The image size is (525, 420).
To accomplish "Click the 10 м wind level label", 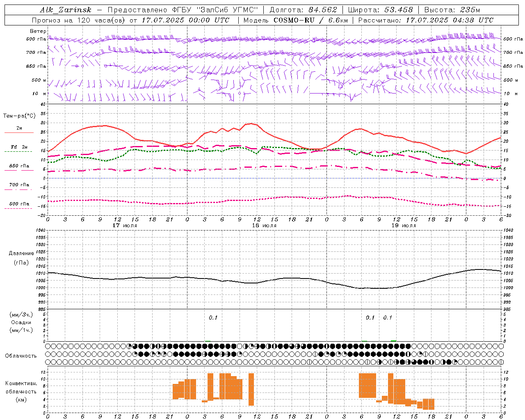I will (39, 94).
